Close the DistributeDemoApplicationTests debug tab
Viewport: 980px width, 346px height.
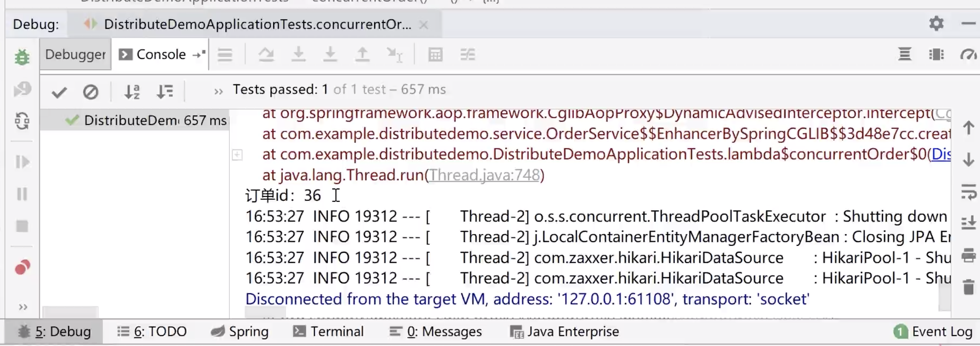tap(424, 25)
